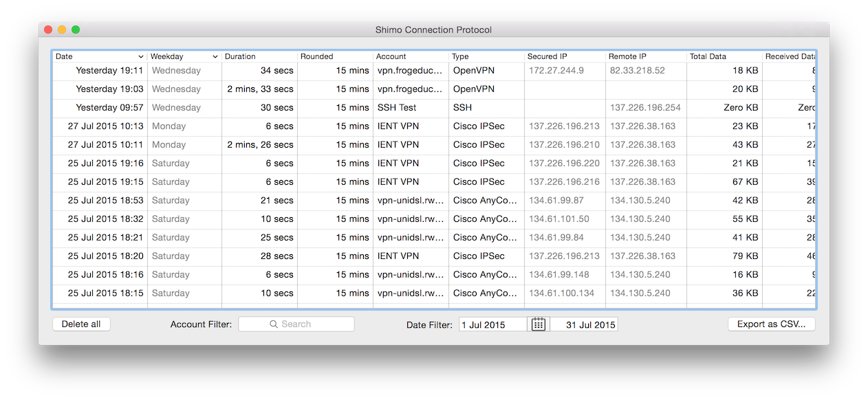Click Export as CSV button
This screenshot has width=868, height=400.
coord(771,324)
